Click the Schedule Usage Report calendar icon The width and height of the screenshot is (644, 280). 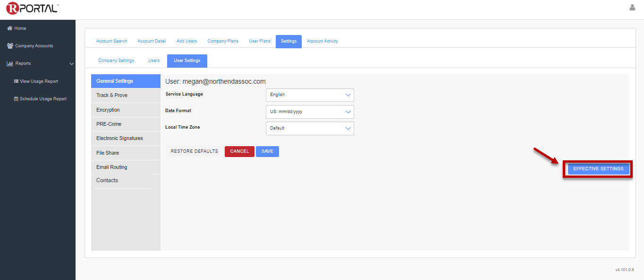[16, 99]
